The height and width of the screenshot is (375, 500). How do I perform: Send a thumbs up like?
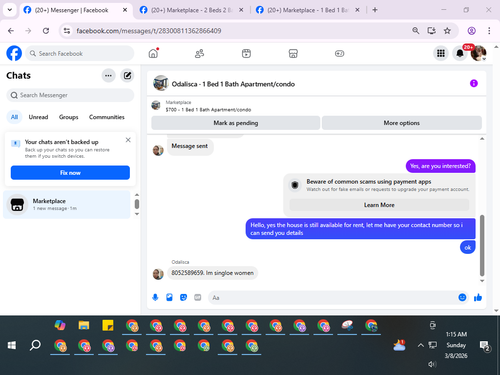coord(478,297)
